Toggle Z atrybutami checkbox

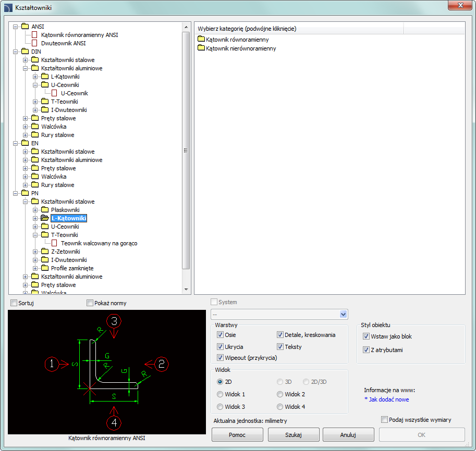[366, 350]
